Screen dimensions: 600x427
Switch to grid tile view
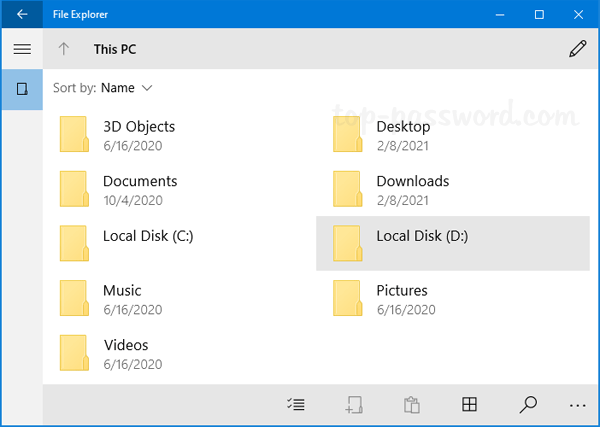coord(468,405)
